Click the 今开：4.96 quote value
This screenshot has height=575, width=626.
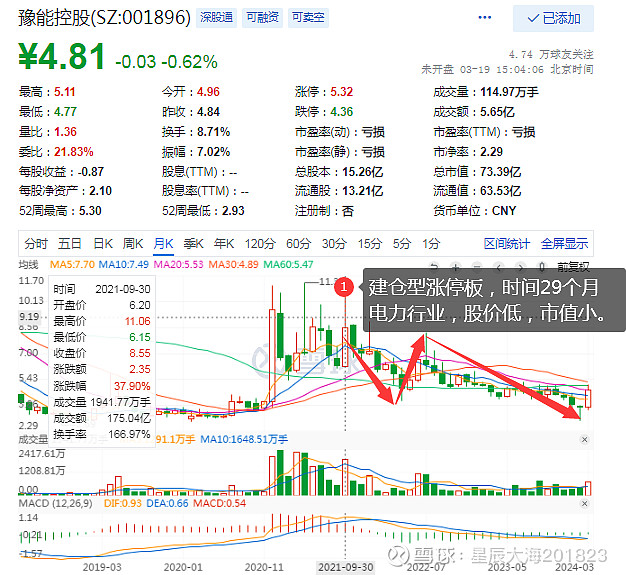click(x=191, y=92)
